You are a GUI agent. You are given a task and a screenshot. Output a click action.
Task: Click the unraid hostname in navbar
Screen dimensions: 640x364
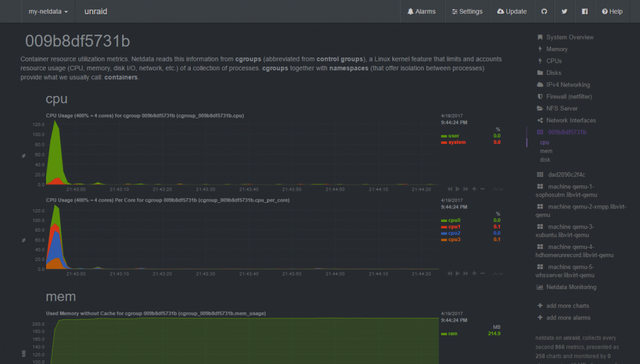[x=95, y=12]
